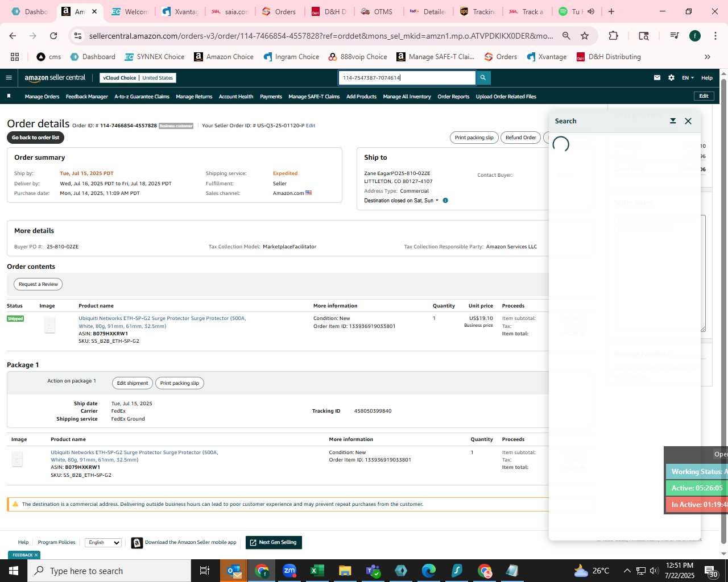Mute the Spotify tab audio icon
Viewport: 728px width, 582px height.
coord(591,11)
